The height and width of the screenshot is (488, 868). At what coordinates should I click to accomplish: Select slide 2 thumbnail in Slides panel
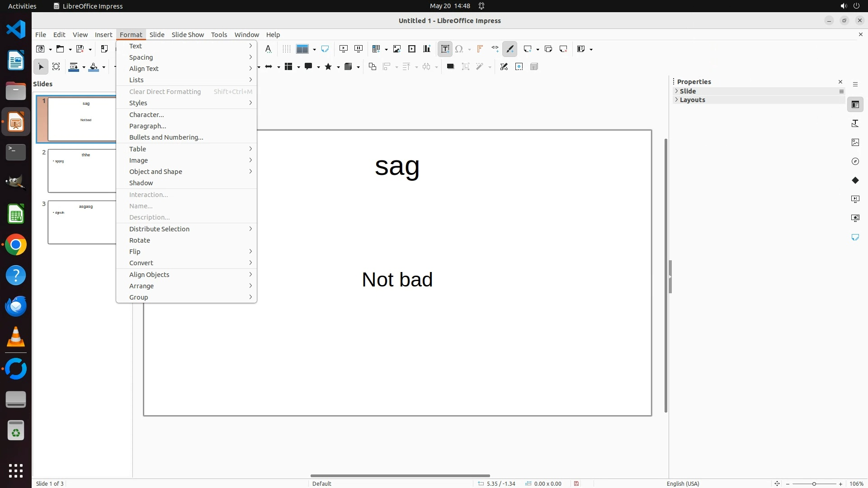click(x=82, y=171)
